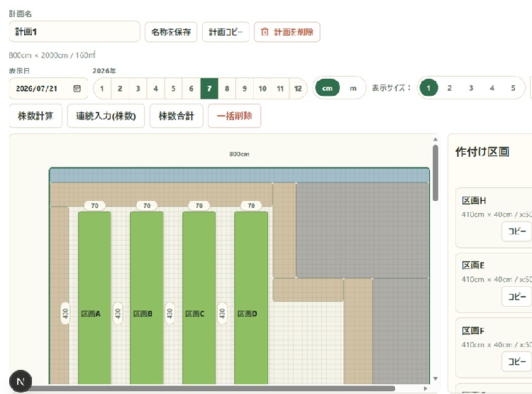The height and width of the screenshot is (394, 532).
Task: Click the 70 width label above 区画B
Action: (147, 205)
